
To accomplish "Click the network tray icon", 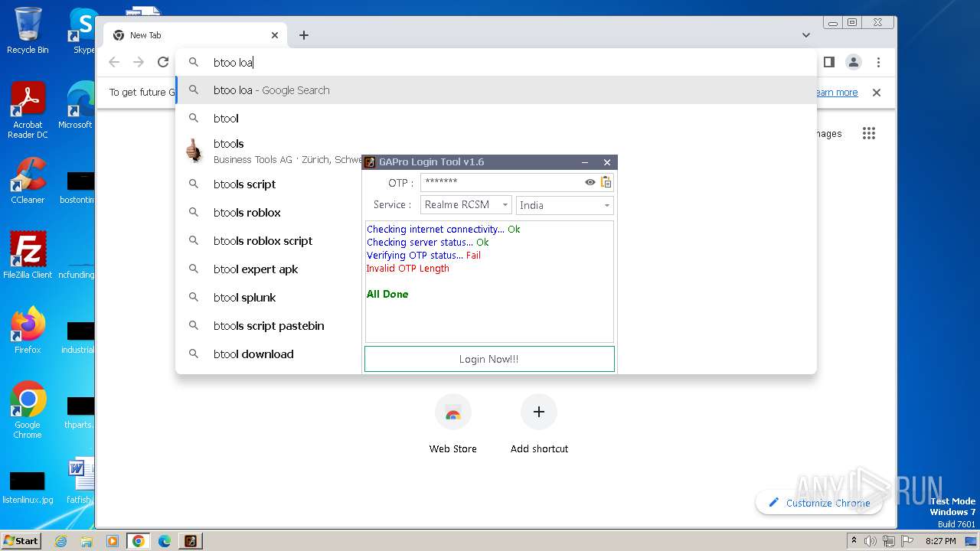I will click(x=889, y=541).
